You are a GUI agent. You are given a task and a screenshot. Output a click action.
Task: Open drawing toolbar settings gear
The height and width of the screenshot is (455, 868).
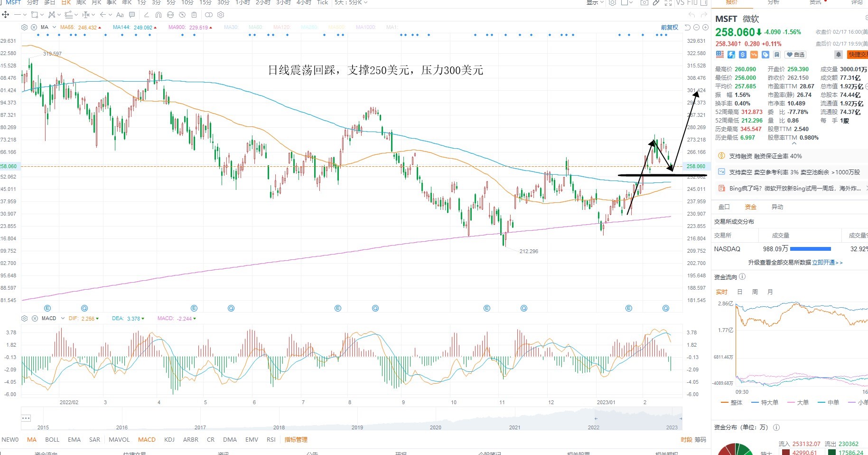[221, 15]
